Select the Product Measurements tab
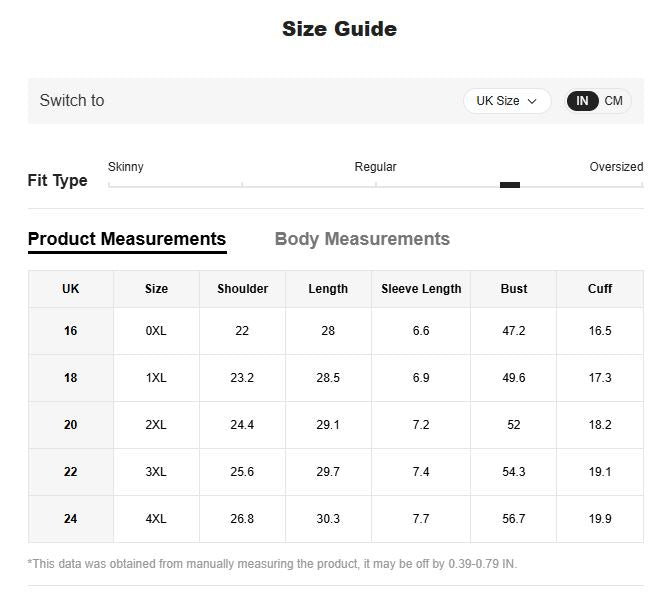666x595 pixels. click(x=127, y=239)
